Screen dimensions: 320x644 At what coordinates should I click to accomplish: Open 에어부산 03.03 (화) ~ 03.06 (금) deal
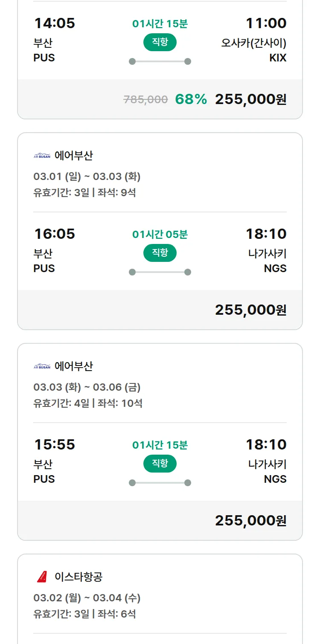87,387
